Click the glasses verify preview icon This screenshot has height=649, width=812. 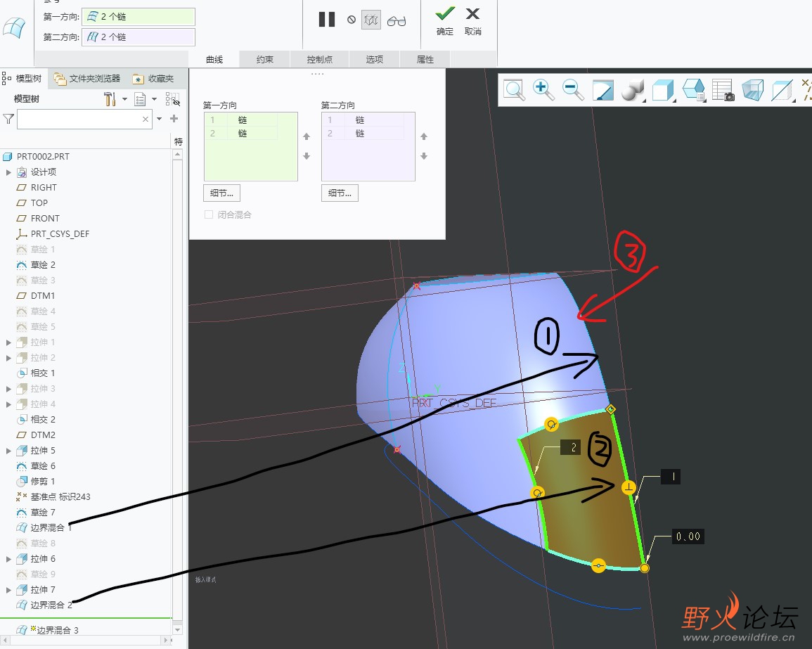[x=397, y=21]
